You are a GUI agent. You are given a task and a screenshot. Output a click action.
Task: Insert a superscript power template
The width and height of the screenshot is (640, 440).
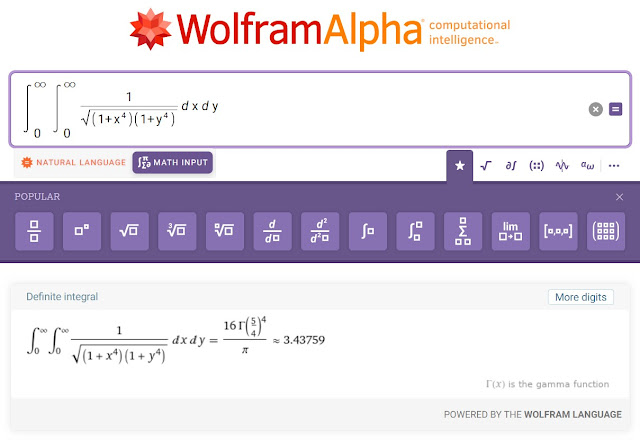click(82, 231)
